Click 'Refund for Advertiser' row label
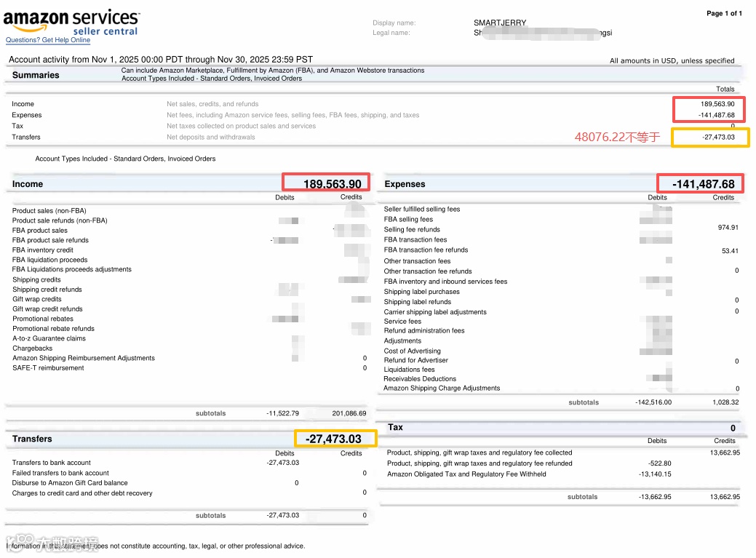756x558 pixels. (x=416, y=360)
